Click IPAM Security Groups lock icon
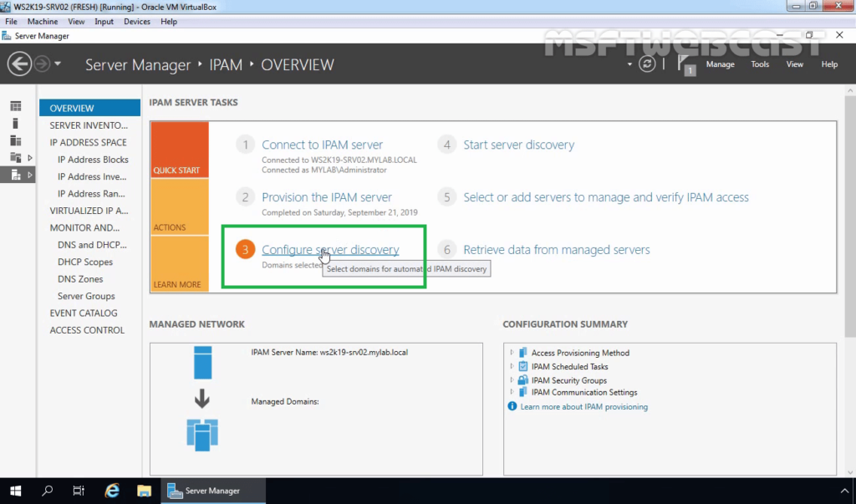The height and width of the screenshot is (504, 856). 523,380
